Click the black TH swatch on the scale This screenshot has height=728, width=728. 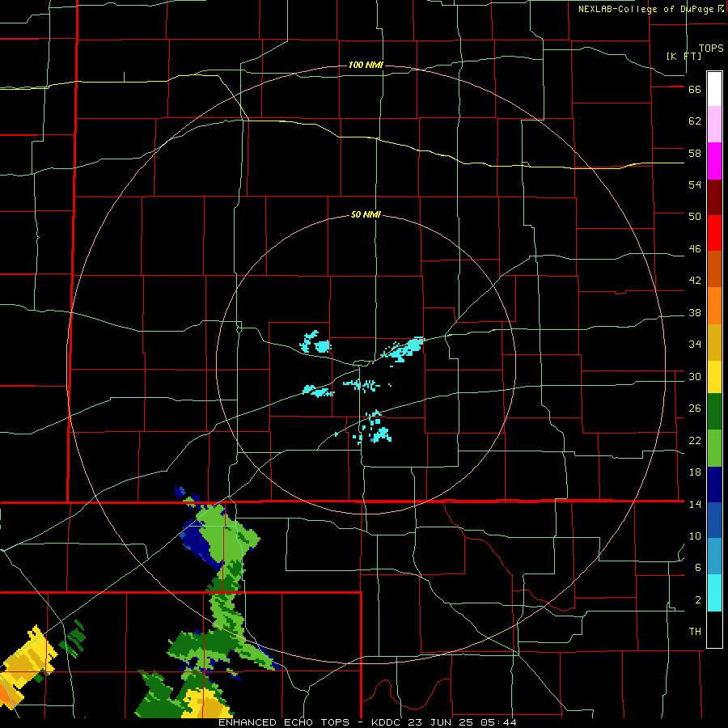(714, 629)
